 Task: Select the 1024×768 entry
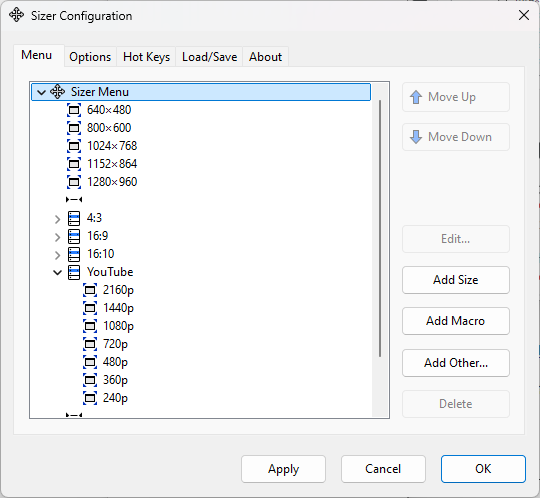[112, 146]
